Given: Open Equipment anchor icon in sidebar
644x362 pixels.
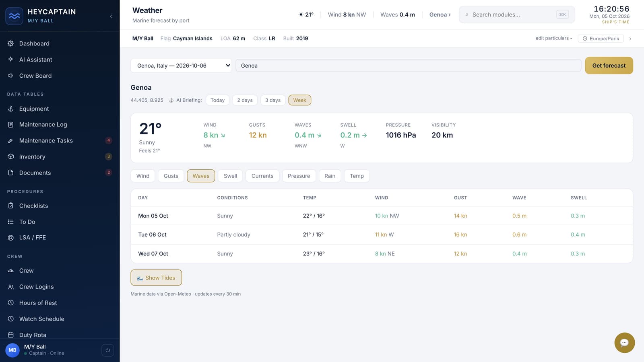Looking at the screenshot, I should (11, 109).
